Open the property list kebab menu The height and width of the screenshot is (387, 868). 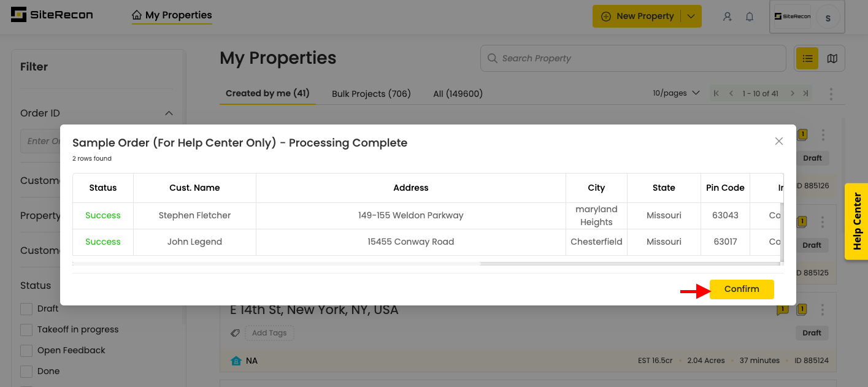click(831, 94)
